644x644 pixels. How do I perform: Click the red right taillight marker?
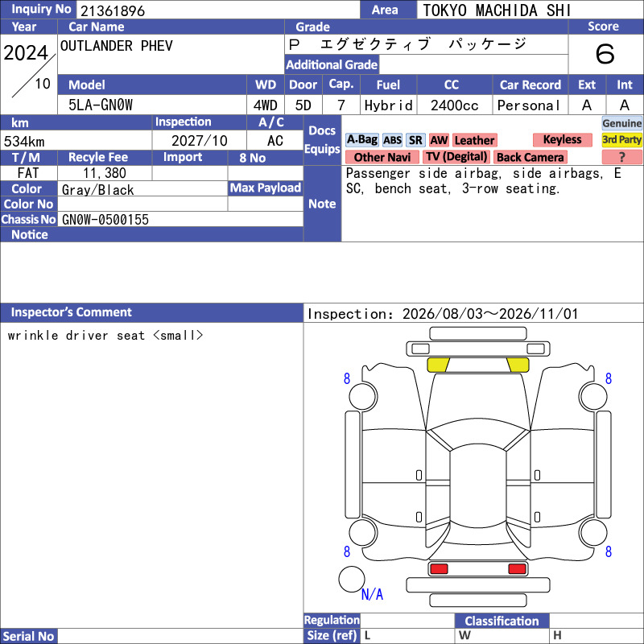(517, 568)
